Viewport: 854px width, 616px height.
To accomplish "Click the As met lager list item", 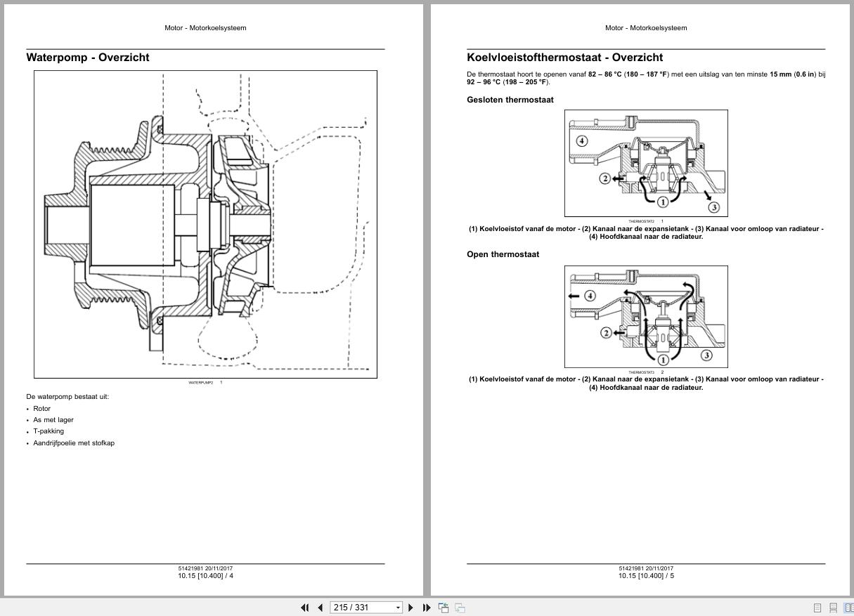I will click(53, 419).
